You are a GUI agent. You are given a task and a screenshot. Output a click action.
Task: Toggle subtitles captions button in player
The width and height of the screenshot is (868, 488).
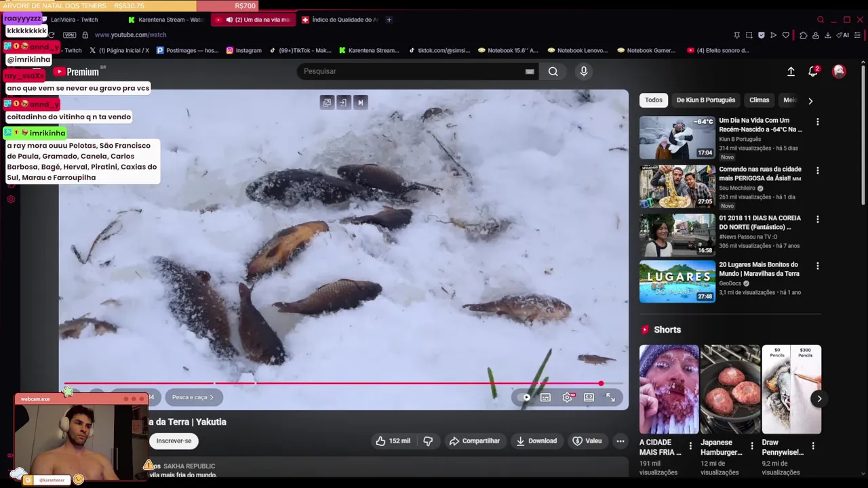(x=545, y=397)
